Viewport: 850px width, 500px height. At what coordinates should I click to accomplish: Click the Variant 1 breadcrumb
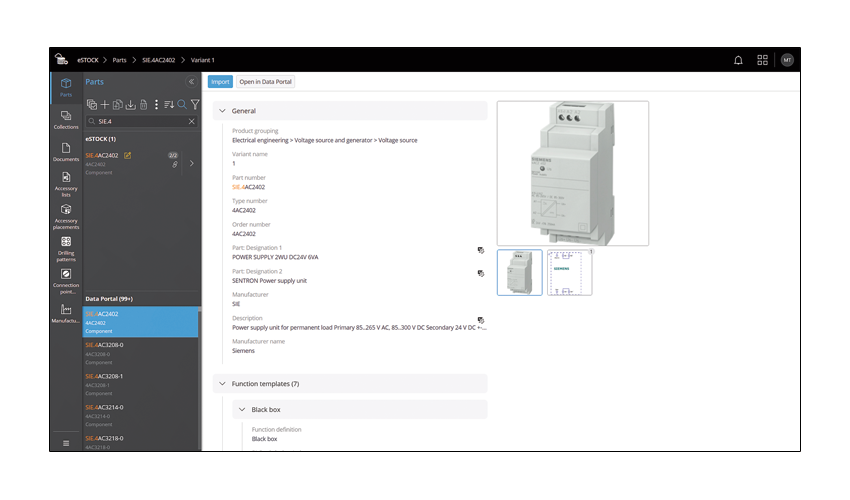[x=203, y=60]
